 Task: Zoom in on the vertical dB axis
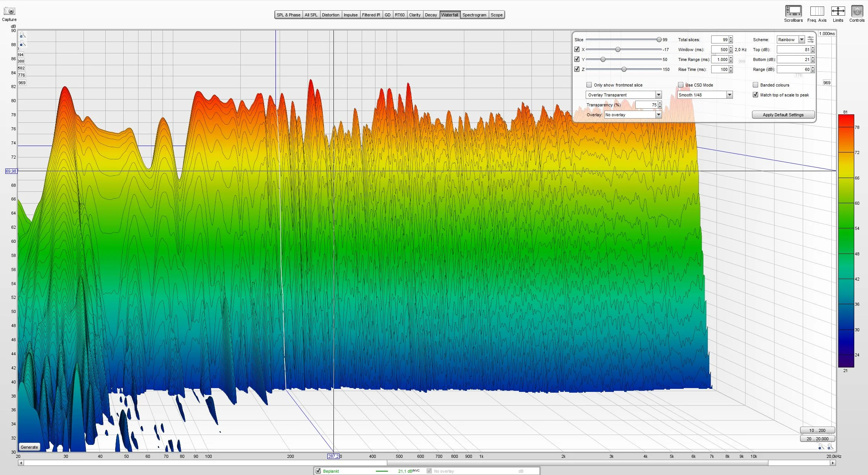click(x=22, y=35)
